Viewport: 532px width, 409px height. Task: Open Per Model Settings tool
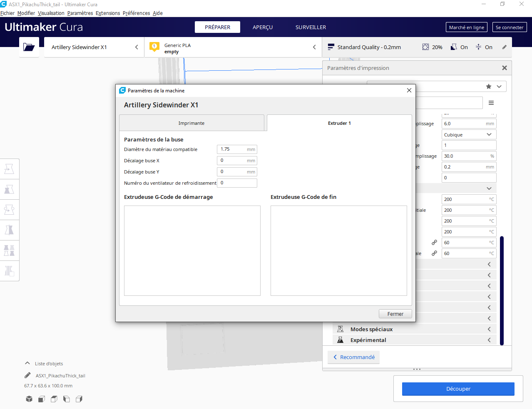coord(9,250)
